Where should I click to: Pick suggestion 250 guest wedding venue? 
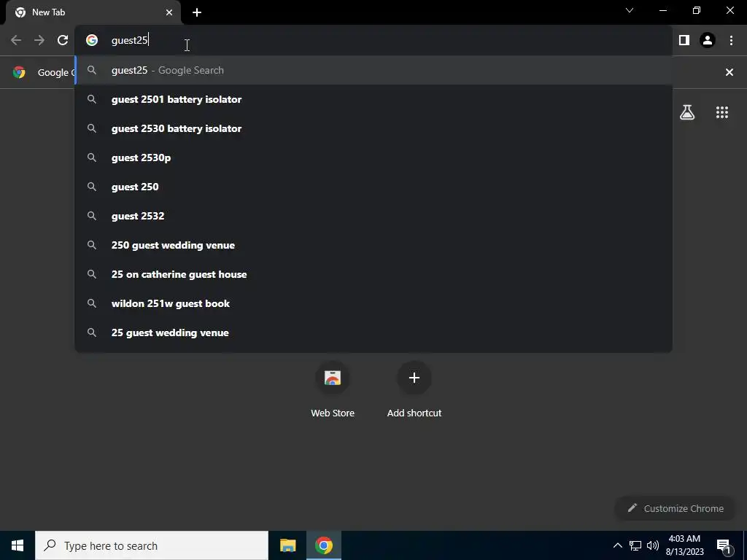point(373,245)
